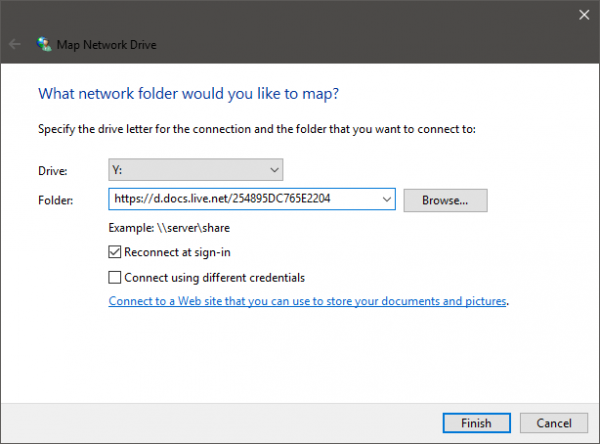
Task: Click the back arrow in title bar
Action: tap(15, 44)
